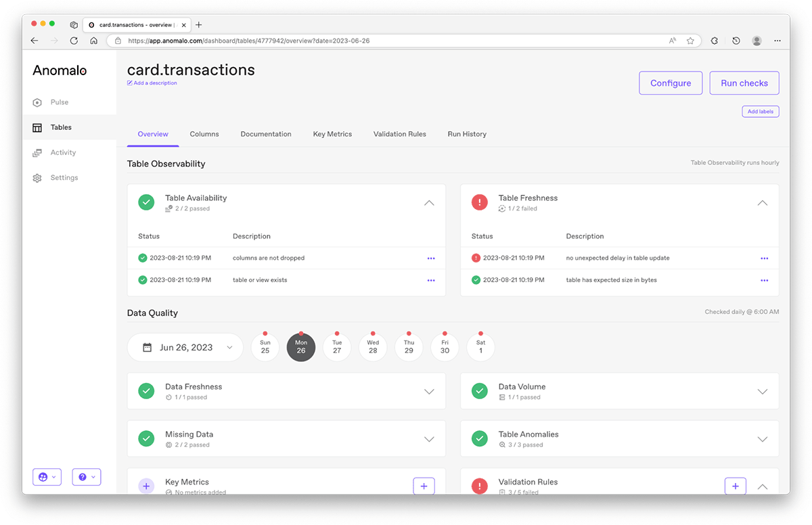The width and height of the screenshot is (812, 525).
Task: Click bookmark star in address bar
Action: coord(690,41)
